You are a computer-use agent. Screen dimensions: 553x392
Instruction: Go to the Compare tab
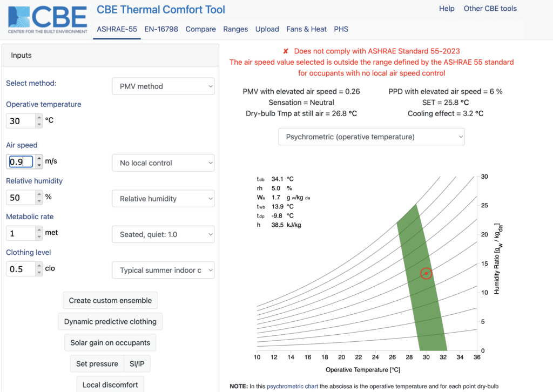(200, 29)
